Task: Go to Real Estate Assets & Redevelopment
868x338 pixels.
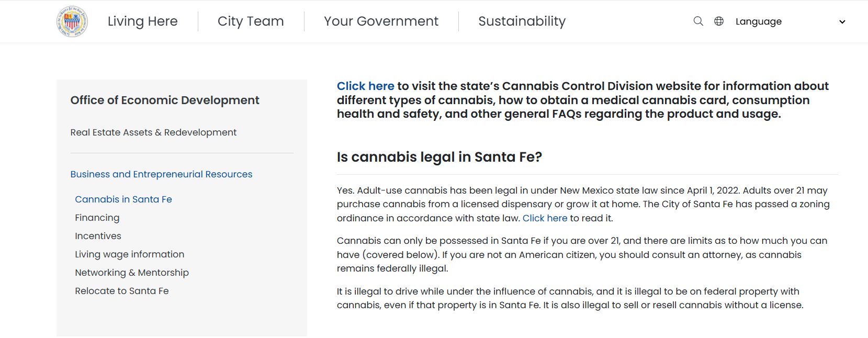Action: tap(153, 132)
